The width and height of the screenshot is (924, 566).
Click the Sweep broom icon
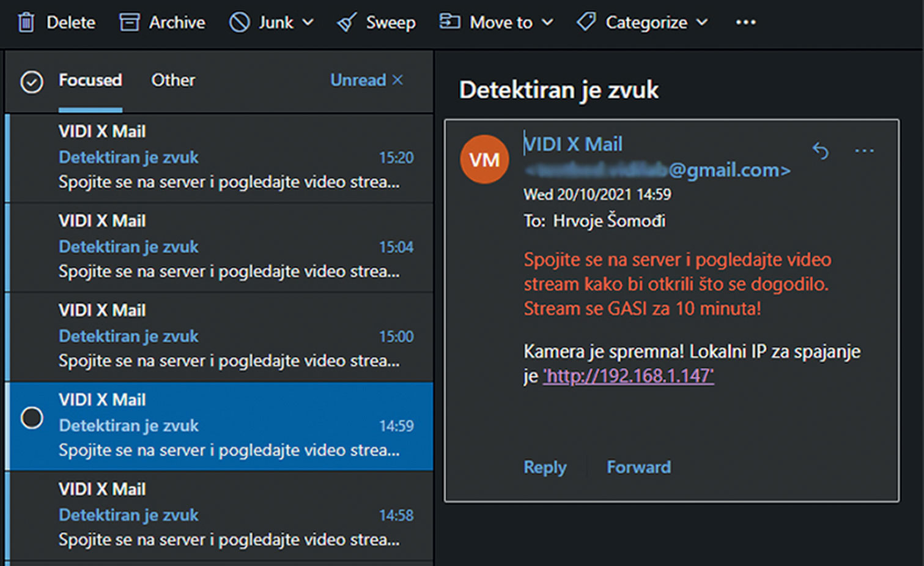[x=346, y=23]
